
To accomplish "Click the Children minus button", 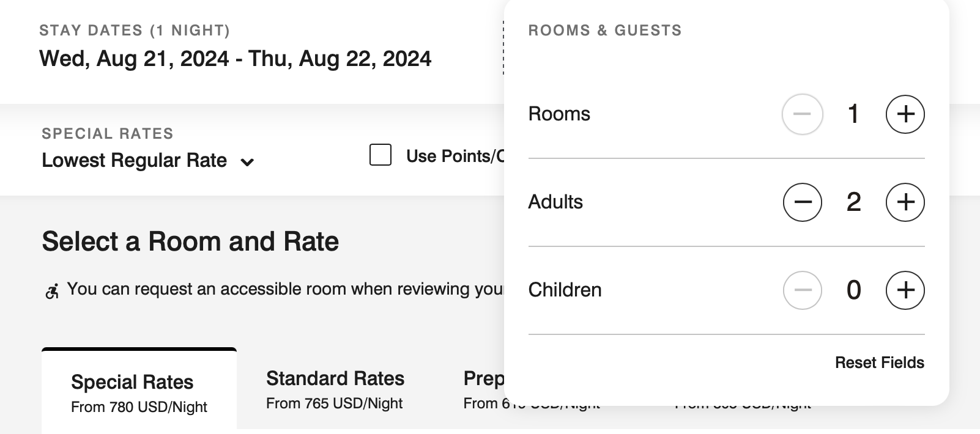I will [x=802, y=290].
